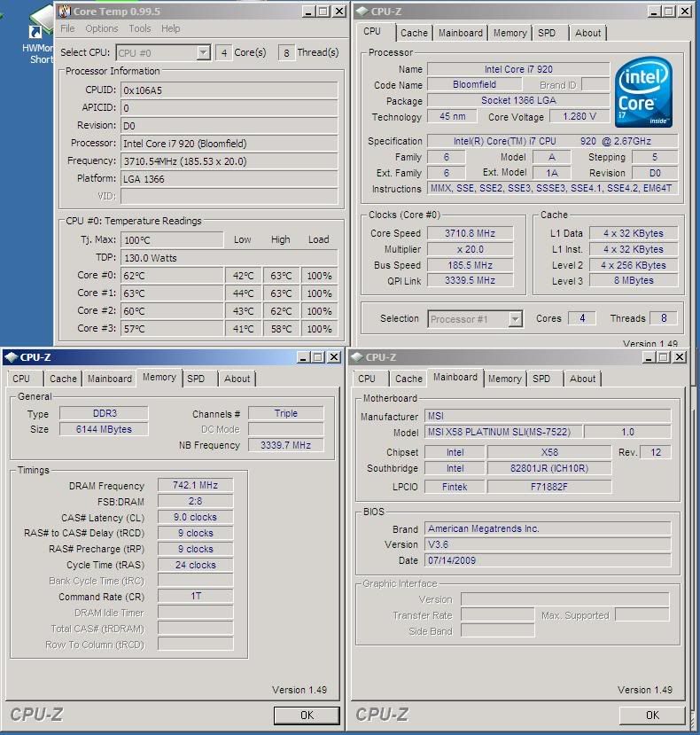Open About tab in the Mainboard CPU-Z window

582,379
